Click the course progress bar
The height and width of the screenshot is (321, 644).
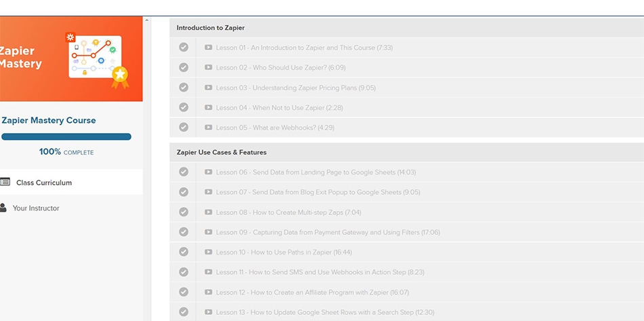coord(66,136)
